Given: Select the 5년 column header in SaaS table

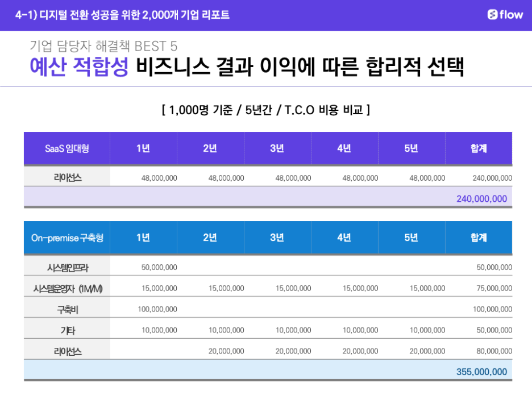Looking at the screenshot, I should coord(411,148).
